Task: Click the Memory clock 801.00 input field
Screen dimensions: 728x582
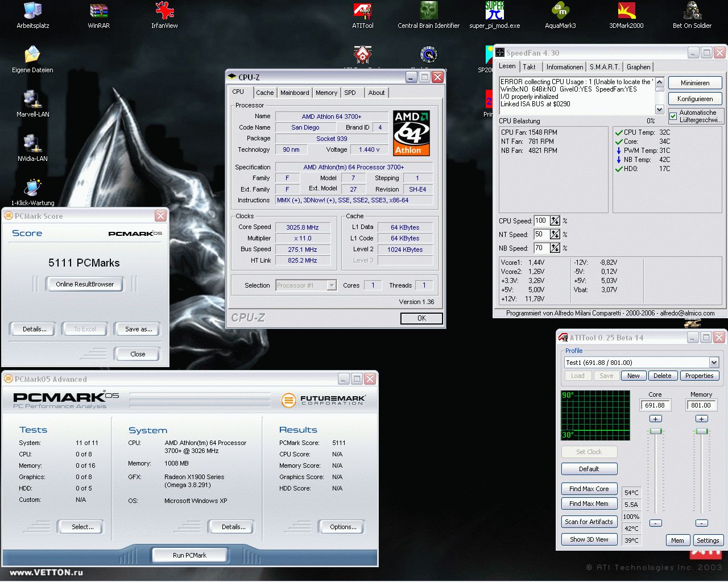Action: point(701,405)
